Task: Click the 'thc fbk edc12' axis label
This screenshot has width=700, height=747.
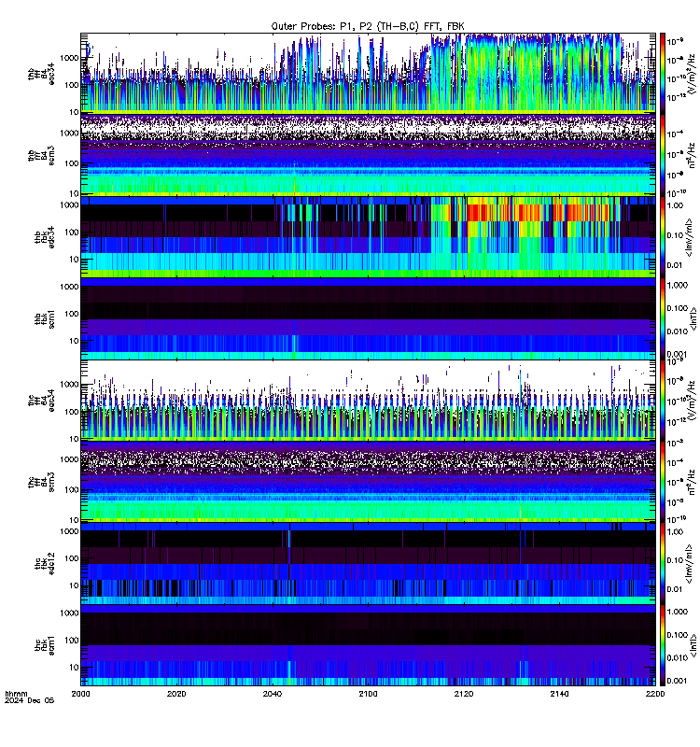Action: coord(45,564)
